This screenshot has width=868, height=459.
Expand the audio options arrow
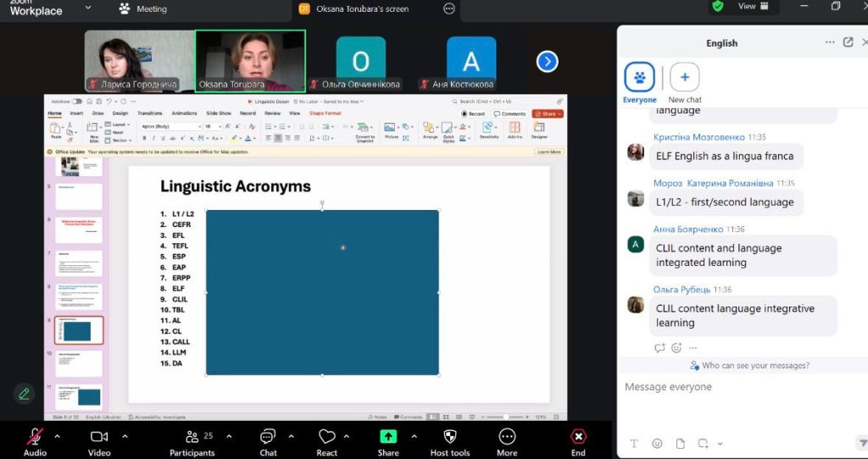tap(58, 437)
